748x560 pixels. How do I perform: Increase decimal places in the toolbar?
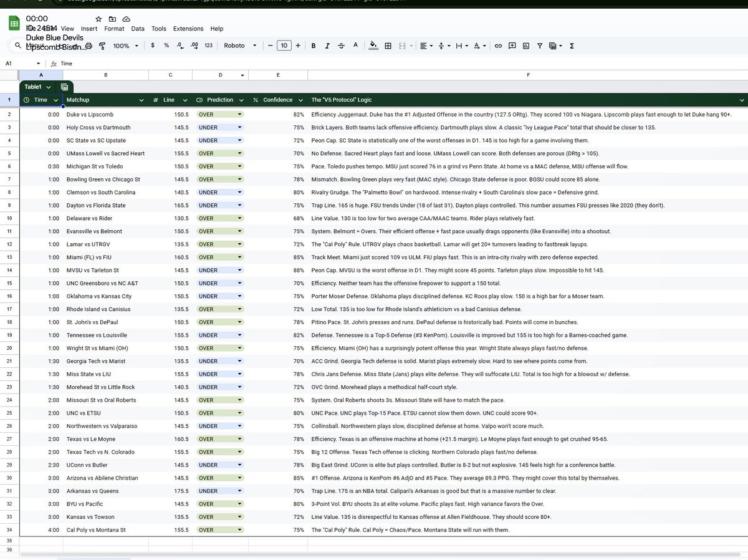[x=194, y=46]
